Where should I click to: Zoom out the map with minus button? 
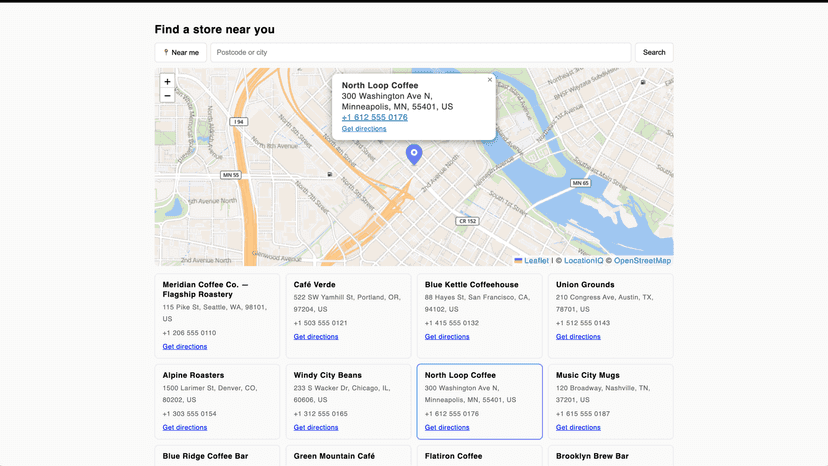tap(167, 96)
